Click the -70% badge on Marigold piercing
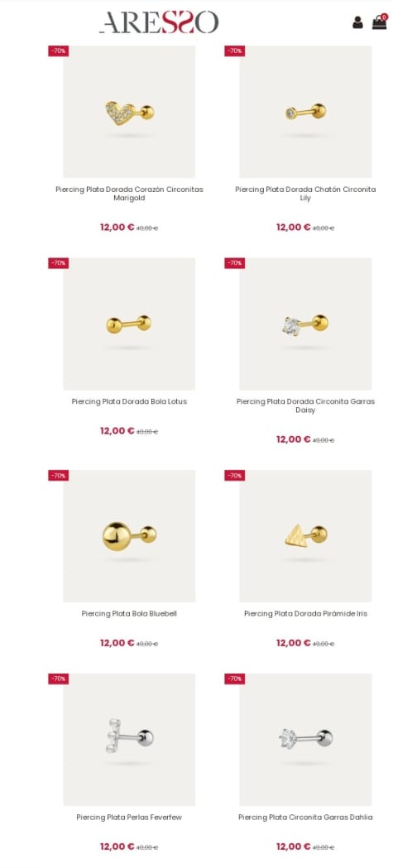Viewport: 393px width, 868px height. coord(58,51)
